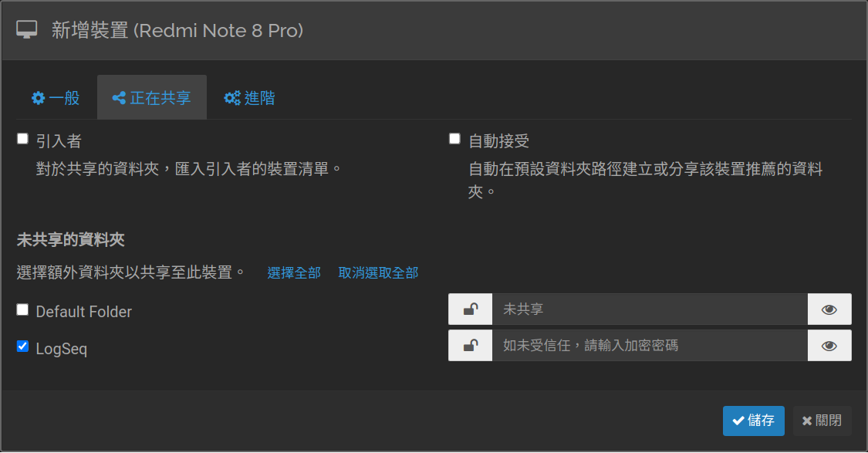
Task: Uncheck the LogSeq folder checkbox
Action: 23,347
